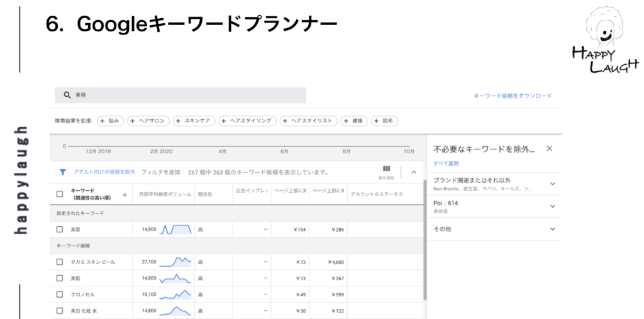Click the クロノセル trend sparkline
Viewport: 644px width, 319px height.
click(x=176, y=295)
